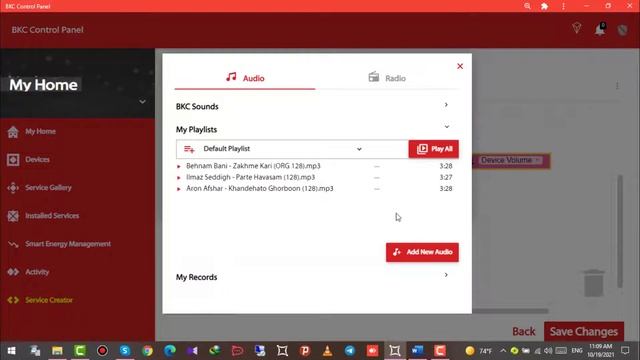
Task: Open the title bar three-dot menu
Action: point(563,6)
